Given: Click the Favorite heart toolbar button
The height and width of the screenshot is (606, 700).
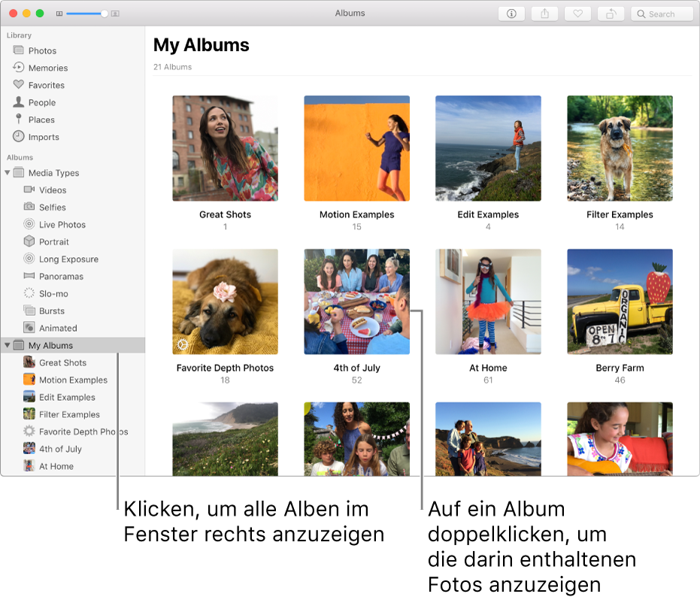Looking at the screenshot, I should pyautogui.click(x=577, y=14).
